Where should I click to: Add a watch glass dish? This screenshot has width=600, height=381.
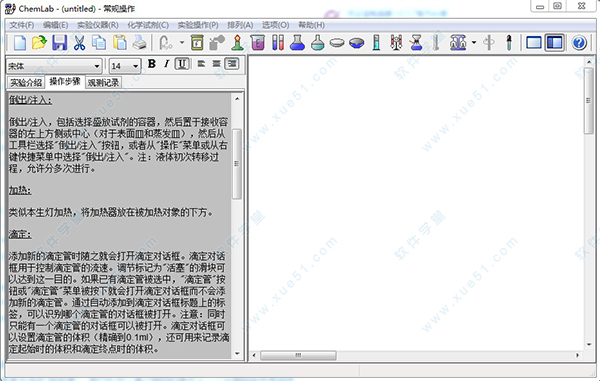(x=337, y=42)
